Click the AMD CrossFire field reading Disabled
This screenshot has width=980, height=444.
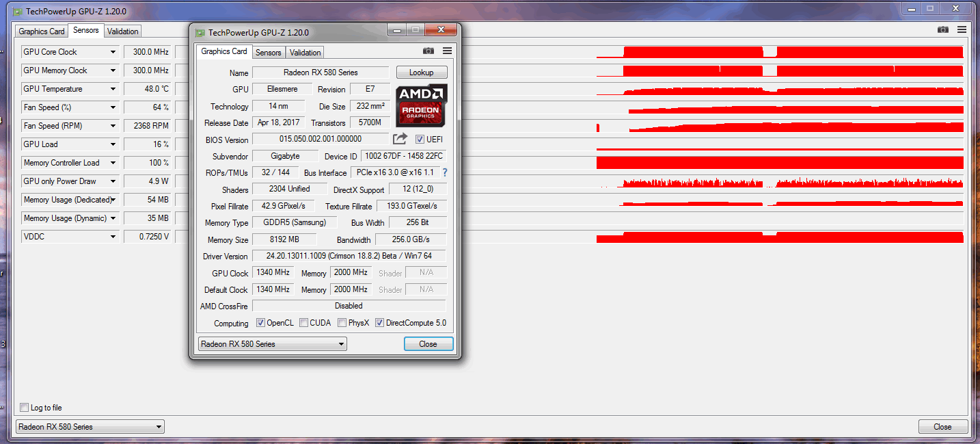point(349,306)
